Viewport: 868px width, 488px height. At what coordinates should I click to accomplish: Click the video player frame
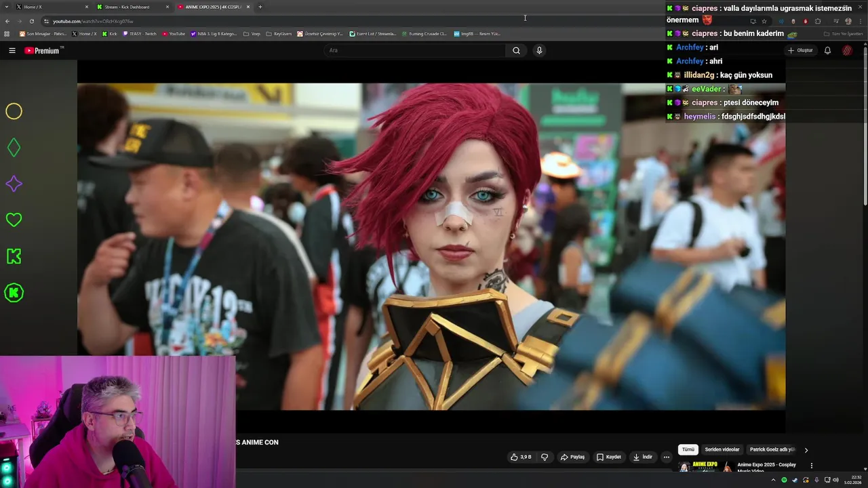pyautogui.click(x=431, y=247)
